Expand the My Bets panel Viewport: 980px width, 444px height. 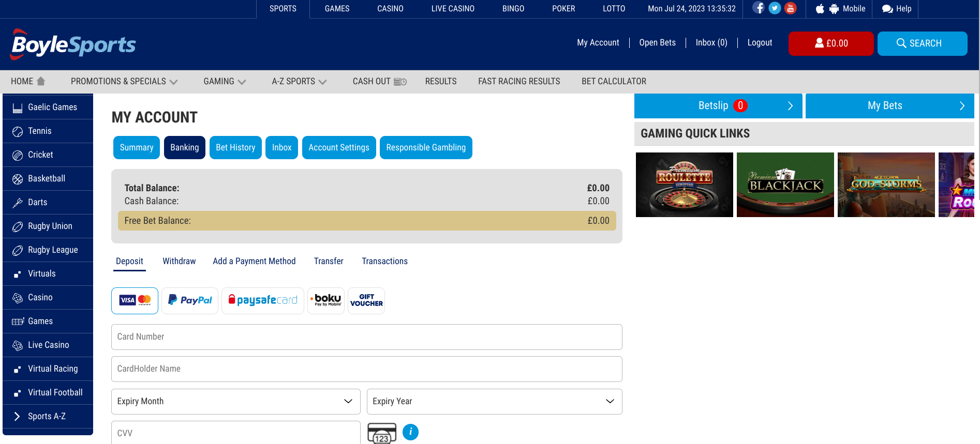pos(890,106)
